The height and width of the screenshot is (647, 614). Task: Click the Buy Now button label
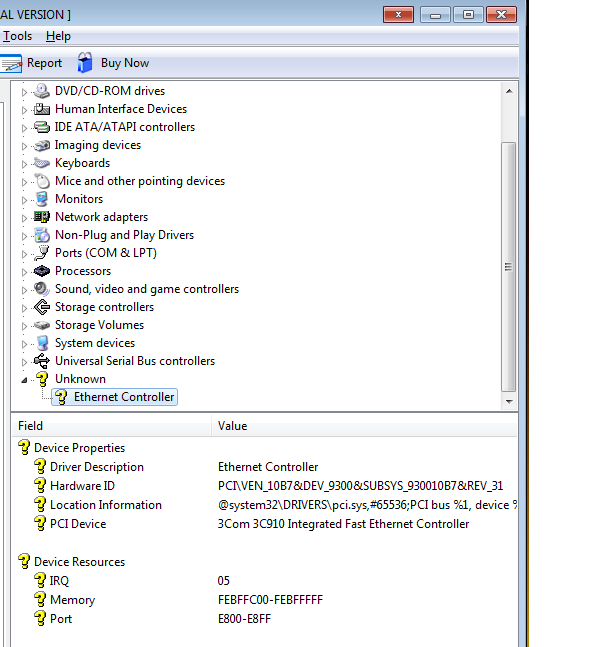tap(125, 63)
